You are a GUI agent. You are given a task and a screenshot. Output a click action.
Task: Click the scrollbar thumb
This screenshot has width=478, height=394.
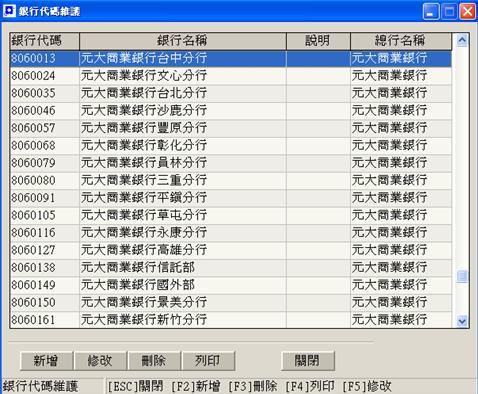(x=462, y=276)
